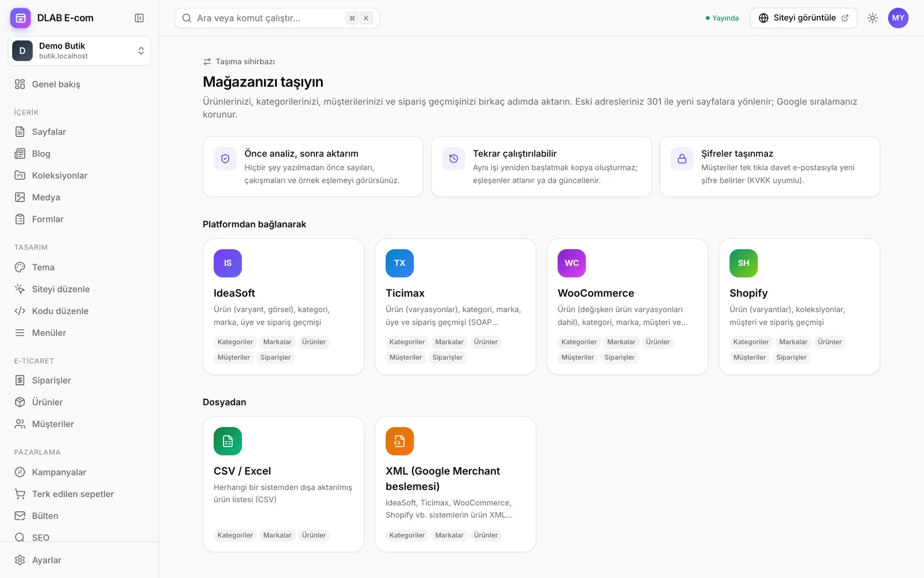Screen dimensions: 924x578
Task: Select the Shopify SH platform icon
Action: coord(744,263)
